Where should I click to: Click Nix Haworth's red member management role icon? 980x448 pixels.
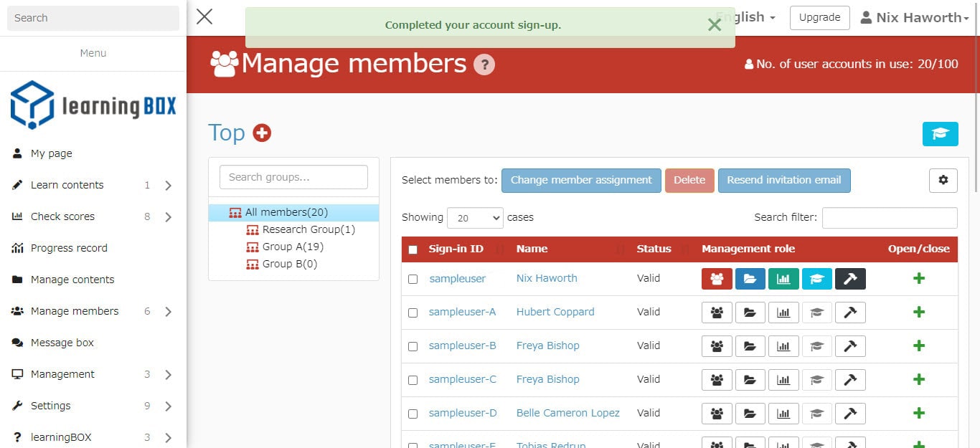[717, 279]
